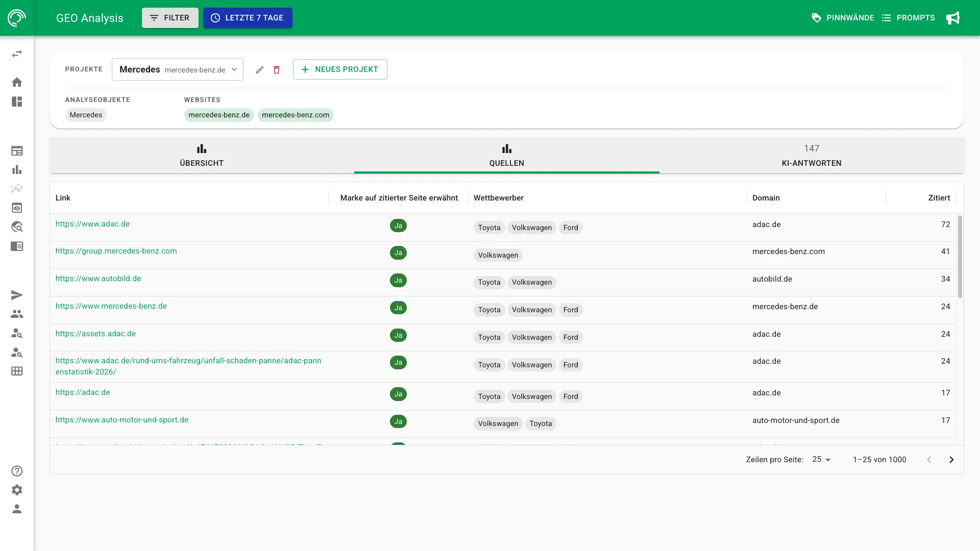Open the Home icon in sidebar
Image resolution: width=980 pixels, height=551 pixels.
coord(17,82)
